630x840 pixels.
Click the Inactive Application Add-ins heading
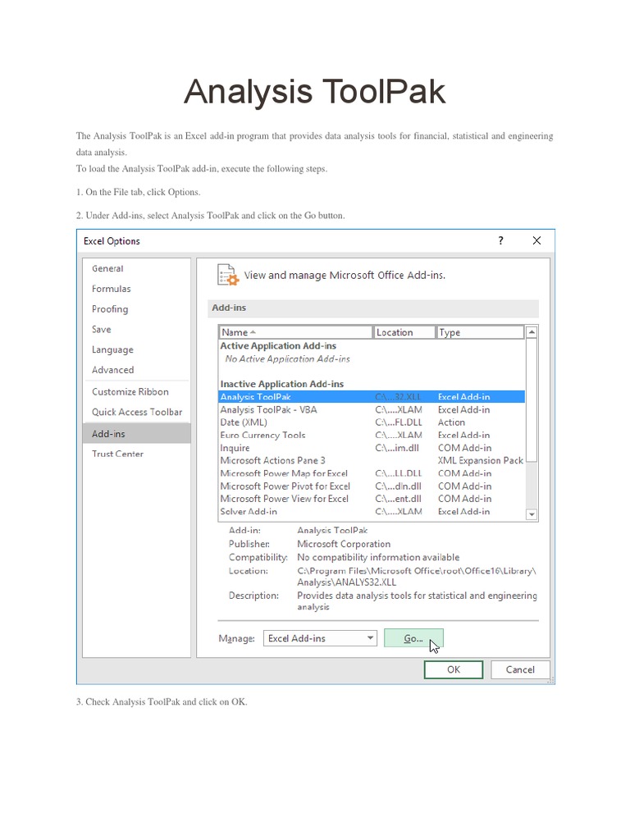point(282,384)
